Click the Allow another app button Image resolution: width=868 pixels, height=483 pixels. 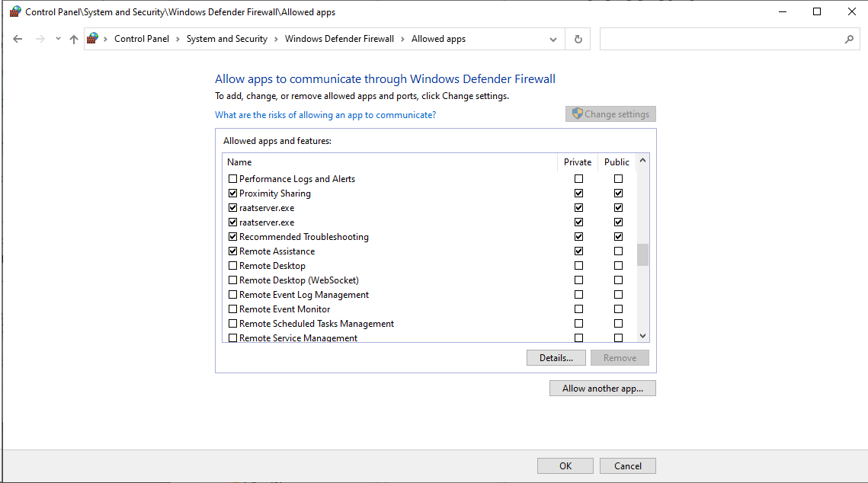[602, 389]
